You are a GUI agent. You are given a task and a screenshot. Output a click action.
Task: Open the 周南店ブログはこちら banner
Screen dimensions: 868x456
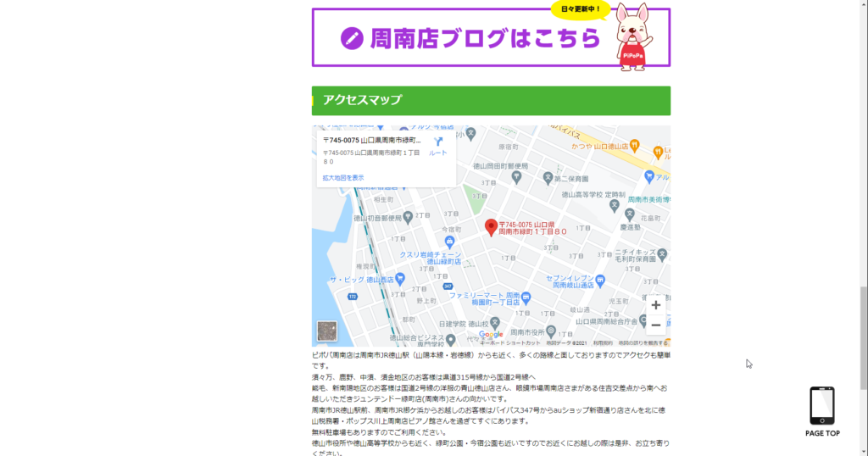click(491, 37)
